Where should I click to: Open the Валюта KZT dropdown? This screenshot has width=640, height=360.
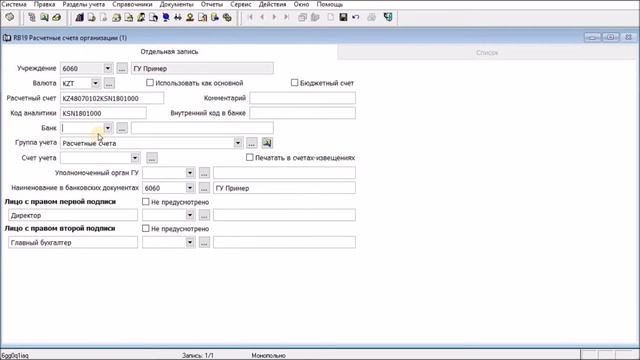coord(95,83)
